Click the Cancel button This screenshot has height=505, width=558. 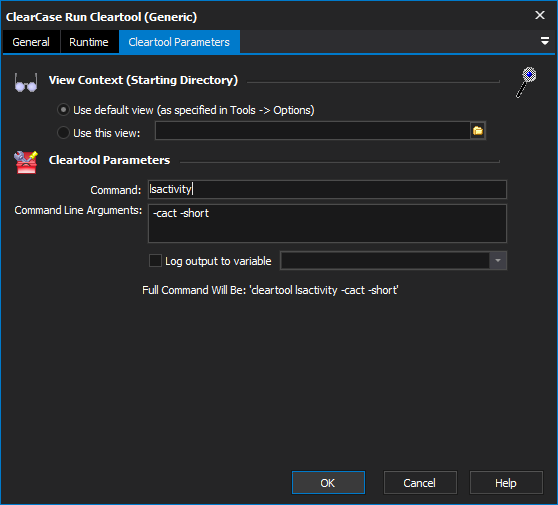click(x=420, y=483)
